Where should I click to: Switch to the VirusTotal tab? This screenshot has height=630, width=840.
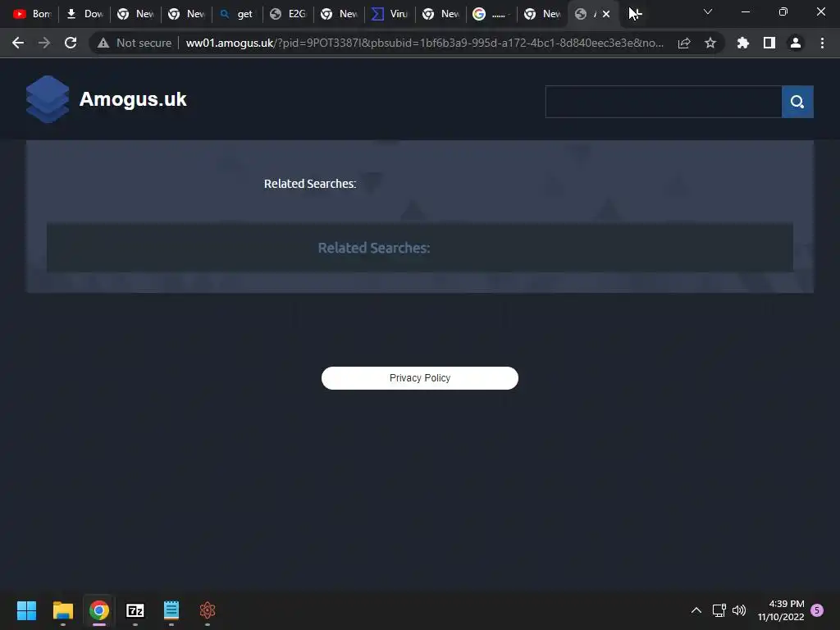(x=390, y=14)
